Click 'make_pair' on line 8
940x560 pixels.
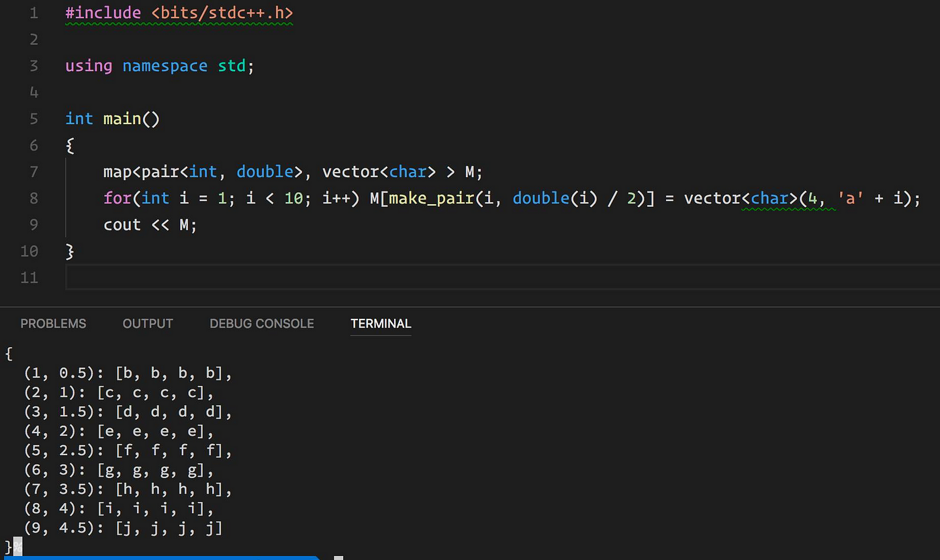pyautogui.click(x=431, y=198)
